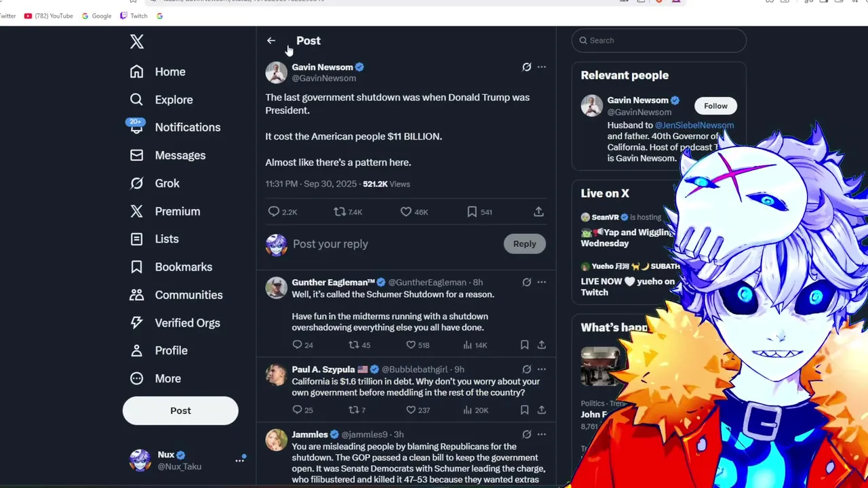Bookmark Gavin Newsom's post with 541 bookmarks

tap(472, 212)
